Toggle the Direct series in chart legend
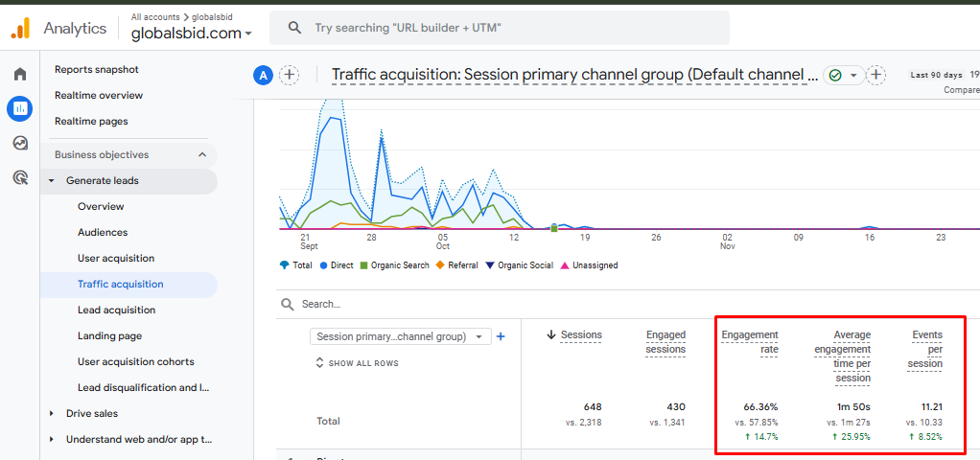 [337, 265]
